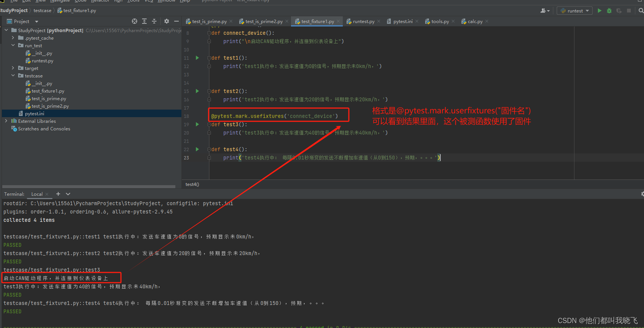Screen dimensions: 644x328
Task: Select __init__.py under run_test folder
Action: pos(42,53)
